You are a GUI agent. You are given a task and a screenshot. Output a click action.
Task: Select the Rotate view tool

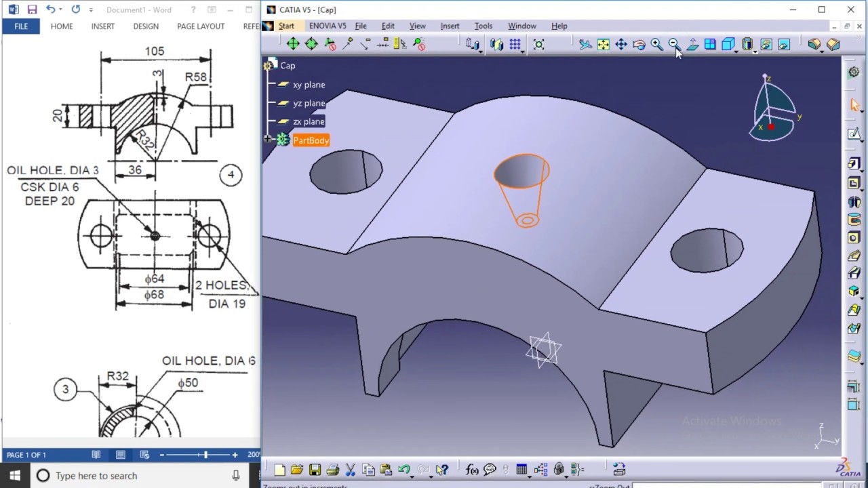(x=639, y=45)
